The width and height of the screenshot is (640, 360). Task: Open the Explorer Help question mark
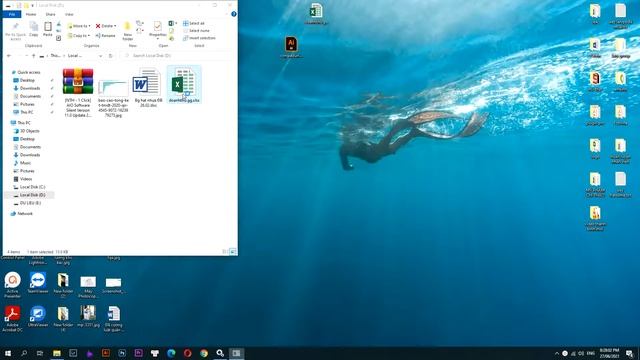pyautogui.click(x=234, y=14)
